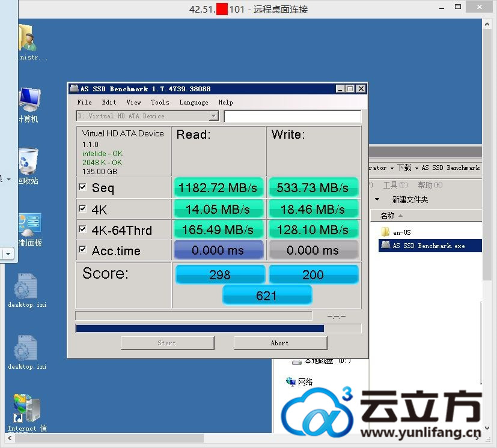497x448 pixels.
Task: Click the 135.00 GB capacity text
Action: coord(100,171)
